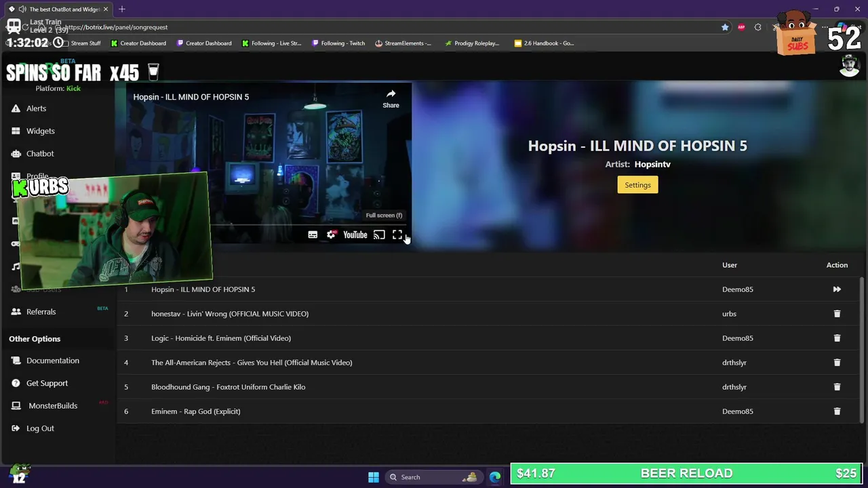Mute the tab using the speaker icon
Screen dimensions: 868x488
click(x=22, y=9)
